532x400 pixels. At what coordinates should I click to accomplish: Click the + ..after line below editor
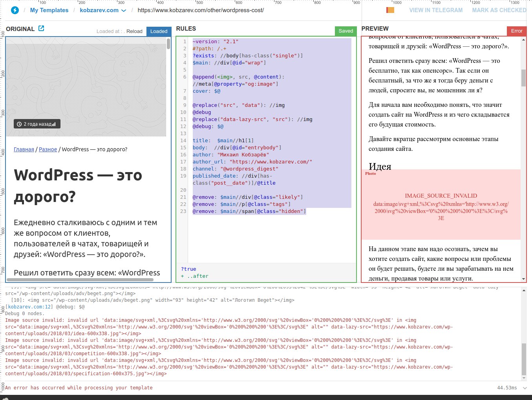pyautogui.click(x=195, y=276)
